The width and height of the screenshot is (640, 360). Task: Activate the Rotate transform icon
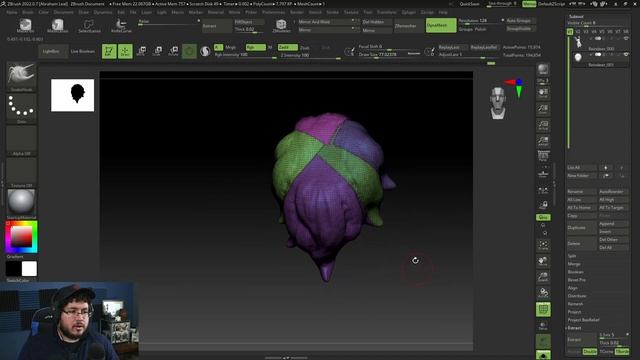(173, 51)
